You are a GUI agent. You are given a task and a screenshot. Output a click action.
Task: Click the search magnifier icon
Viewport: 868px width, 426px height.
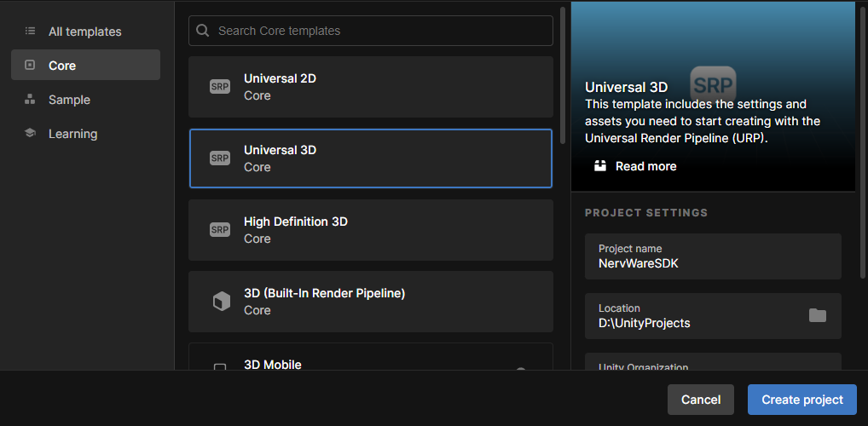(x=203, y=31)
